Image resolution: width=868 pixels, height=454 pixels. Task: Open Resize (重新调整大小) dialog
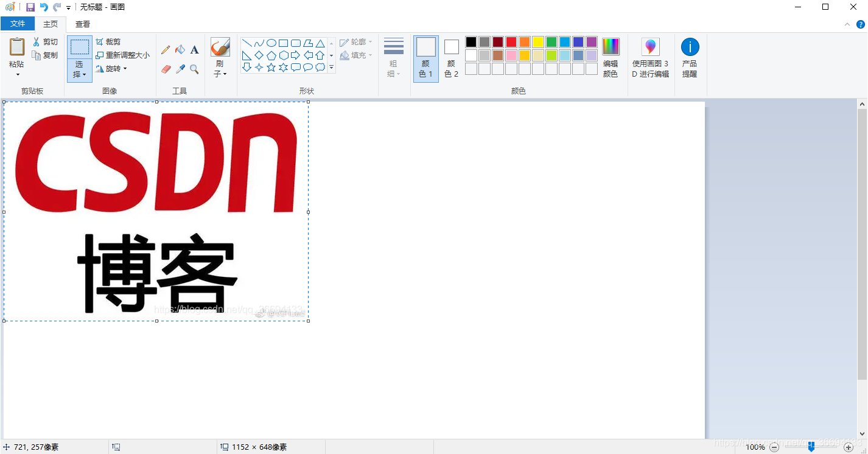coord(122,55)
